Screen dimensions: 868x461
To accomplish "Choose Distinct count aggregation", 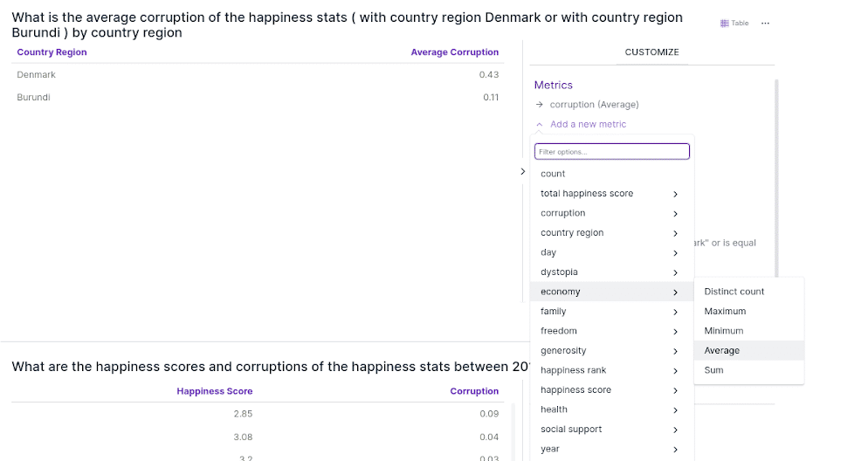I will 734,292.
